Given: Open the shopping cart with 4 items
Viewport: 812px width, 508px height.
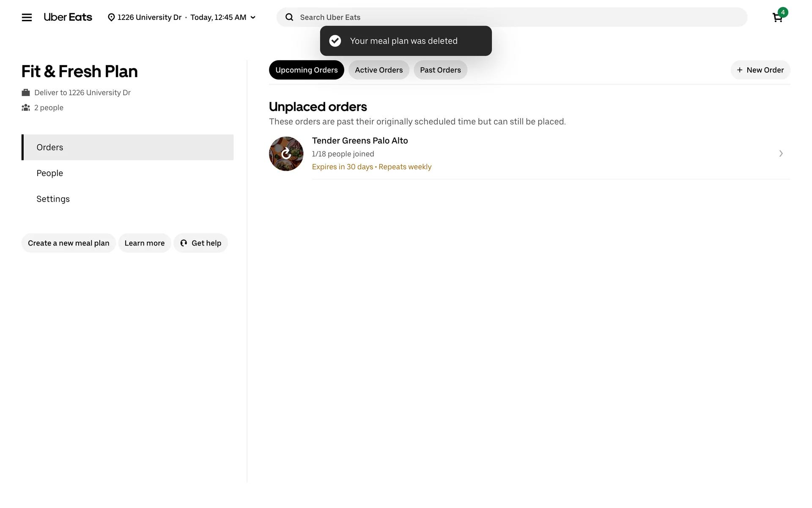Looking at the screenshot, I should [x=777, y=17].
